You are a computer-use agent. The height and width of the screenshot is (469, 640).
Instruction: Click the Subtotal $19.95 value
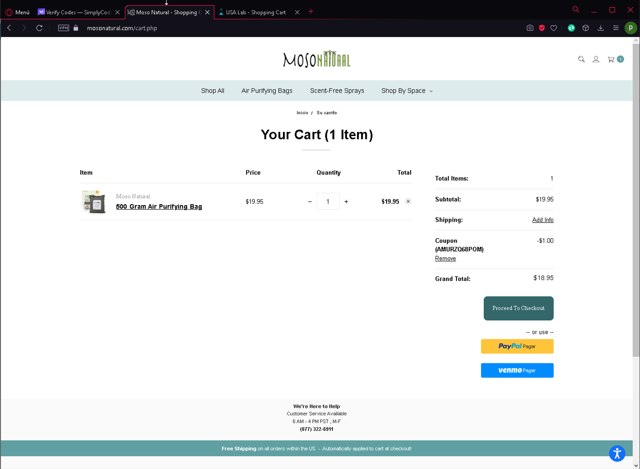click(544, 199)
